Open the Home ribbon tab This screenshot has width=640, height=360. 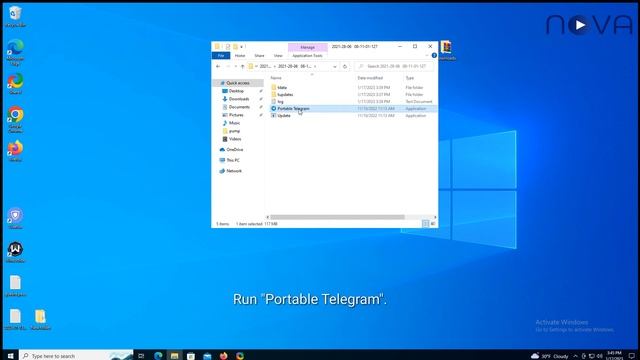pos(240,56)
